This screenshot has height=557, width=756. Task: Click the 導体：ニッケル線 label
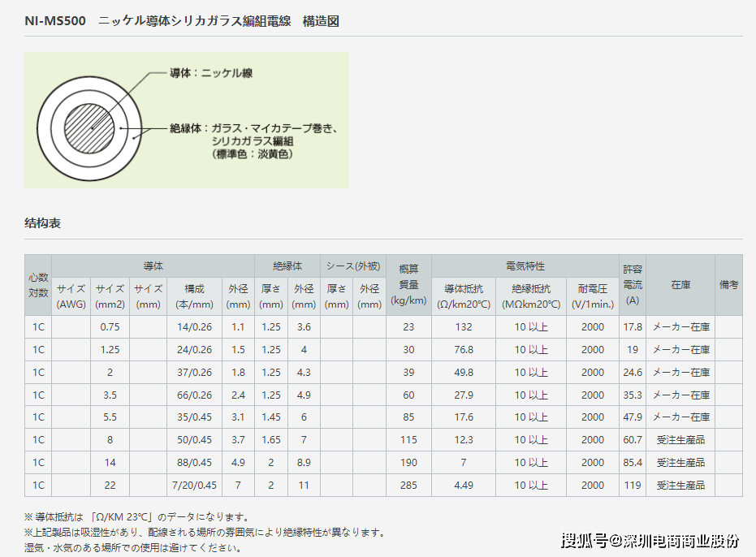point(210,73)
